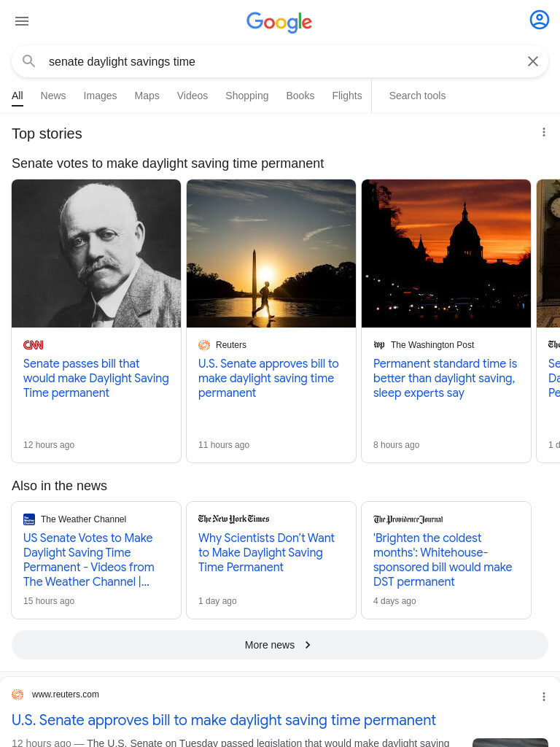
Task: Click the More news arrow chevron
Action: (x=308, y=645)
